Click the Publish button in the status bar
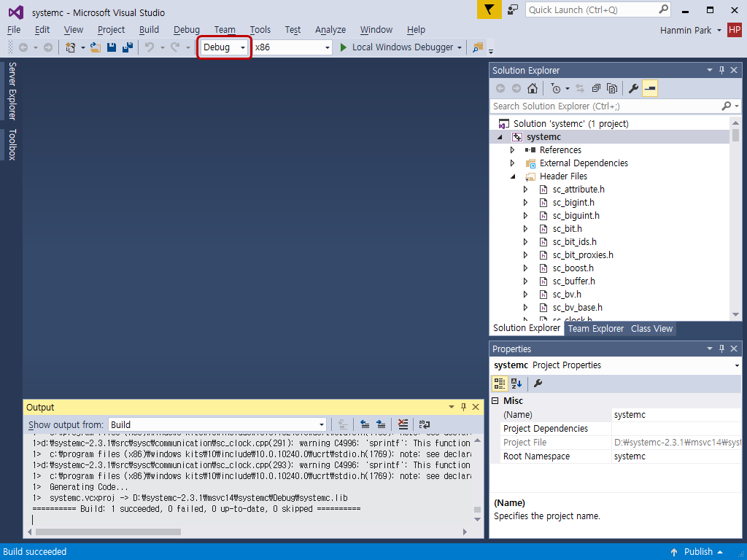747x560 pixels. point(698,552)
